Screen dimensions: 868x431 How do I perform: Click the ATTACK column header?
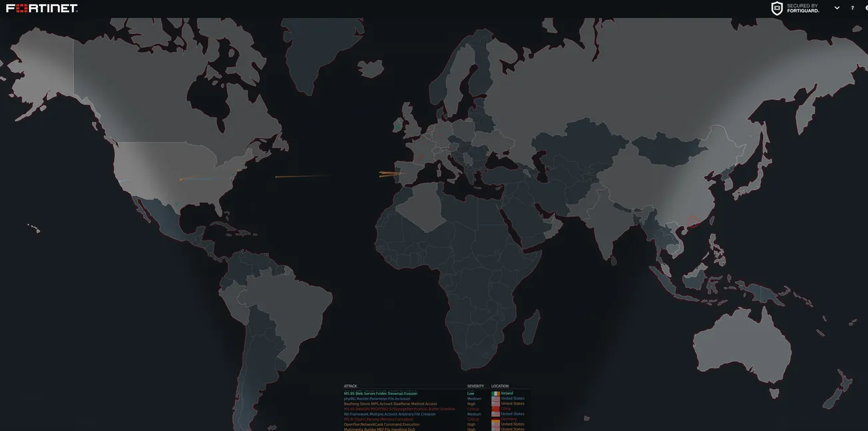coord(350,386)
